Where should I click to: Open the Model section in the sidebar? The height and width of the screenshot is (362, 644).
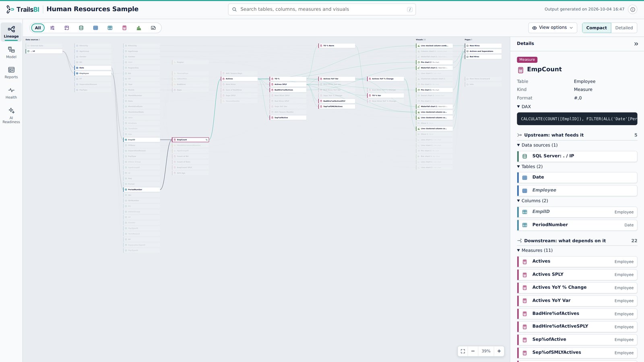tap(11, 52)
